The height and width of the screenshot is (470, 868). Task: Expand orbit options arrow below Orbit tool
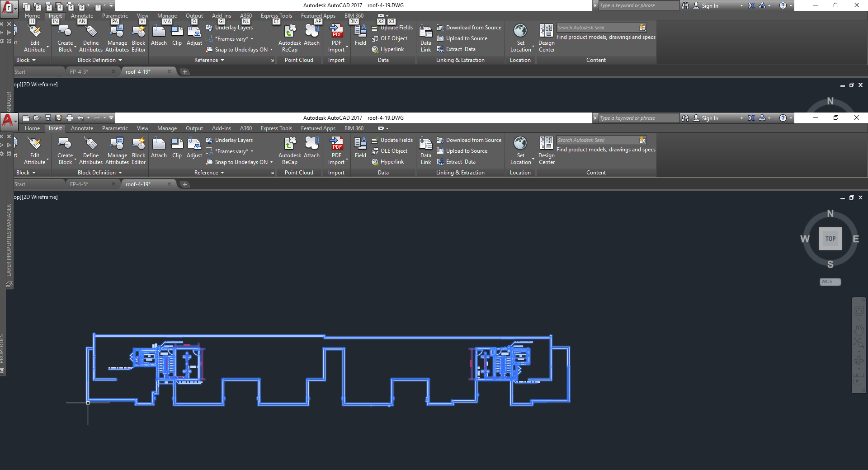click(x=859, y=369)
